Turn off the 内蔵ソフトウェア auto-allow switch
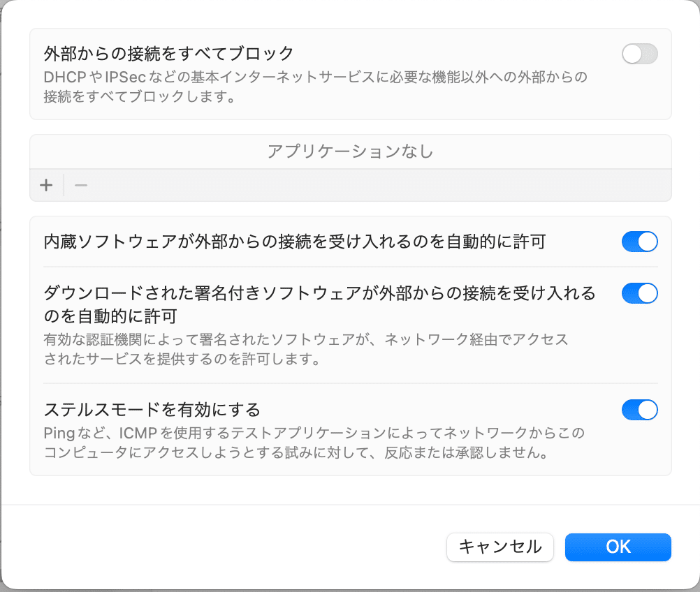 pos(639,242)
